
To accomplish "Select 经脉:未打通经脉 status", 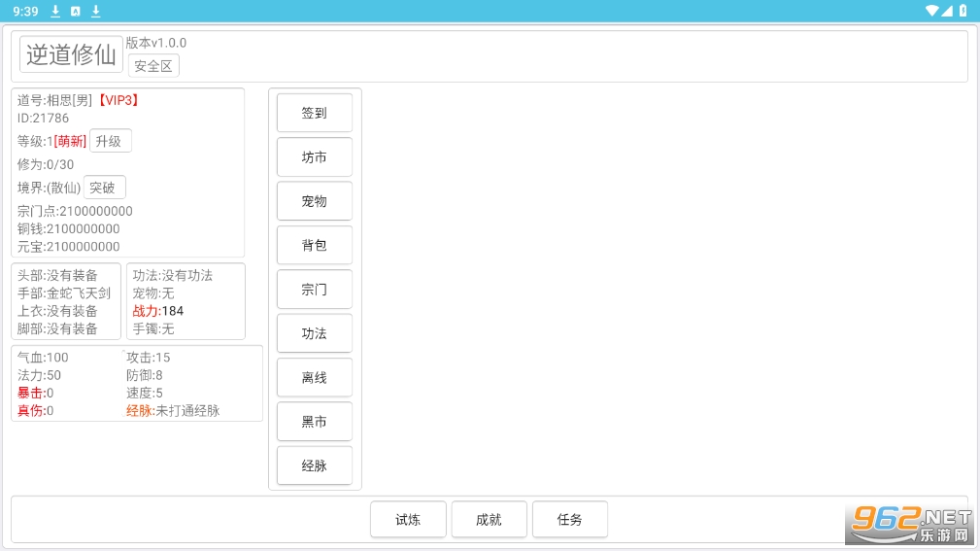I will pos(173,410).
